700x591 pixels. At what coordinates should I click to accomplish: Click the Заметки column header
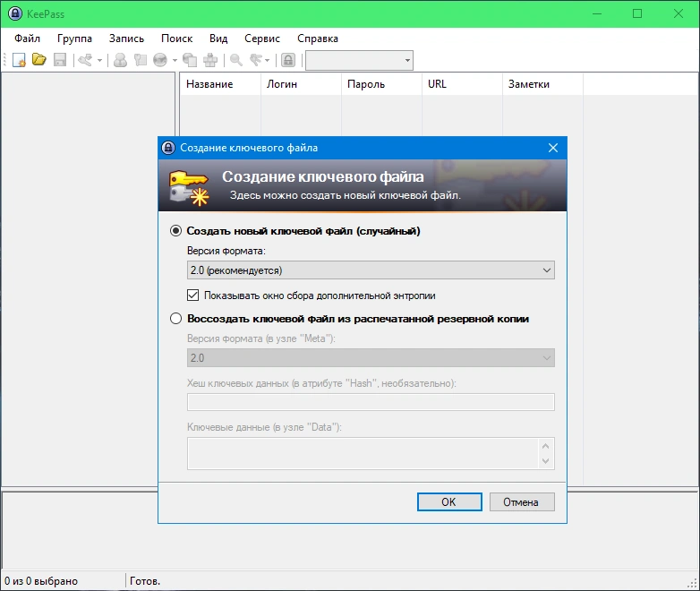click(542, 84)
